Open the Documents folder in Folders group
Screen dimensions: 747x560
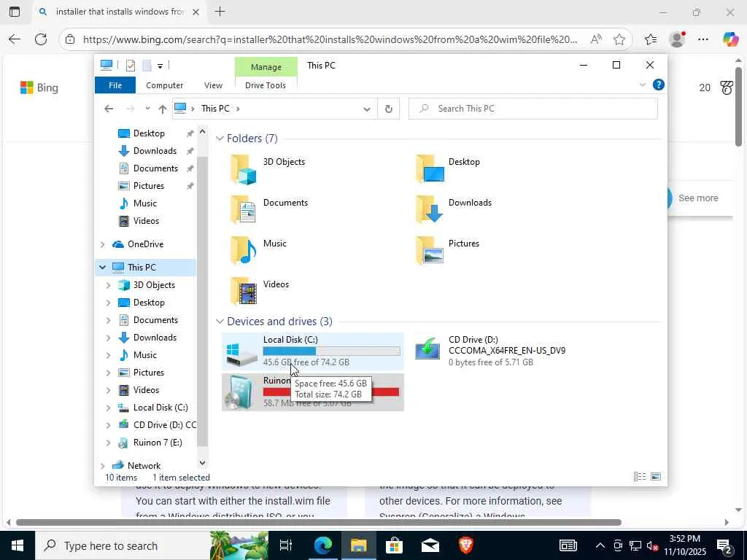244,210
